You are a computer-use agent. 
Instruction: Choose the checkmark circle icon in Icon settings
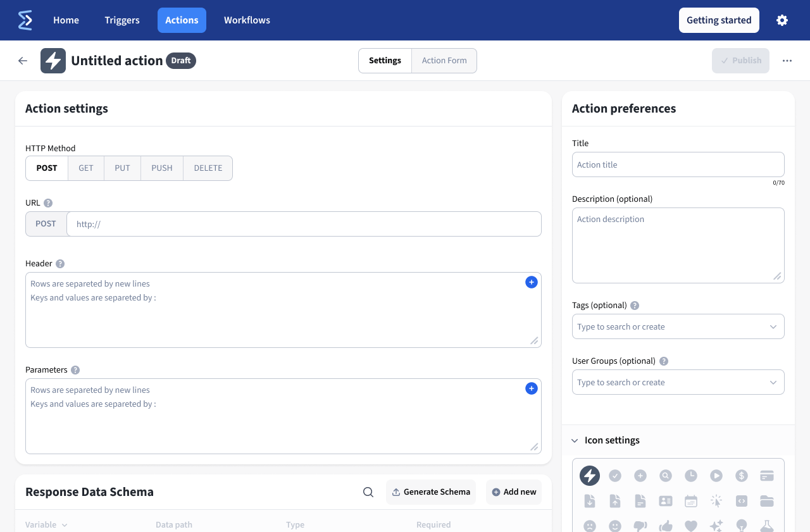(x=615, y=476)
